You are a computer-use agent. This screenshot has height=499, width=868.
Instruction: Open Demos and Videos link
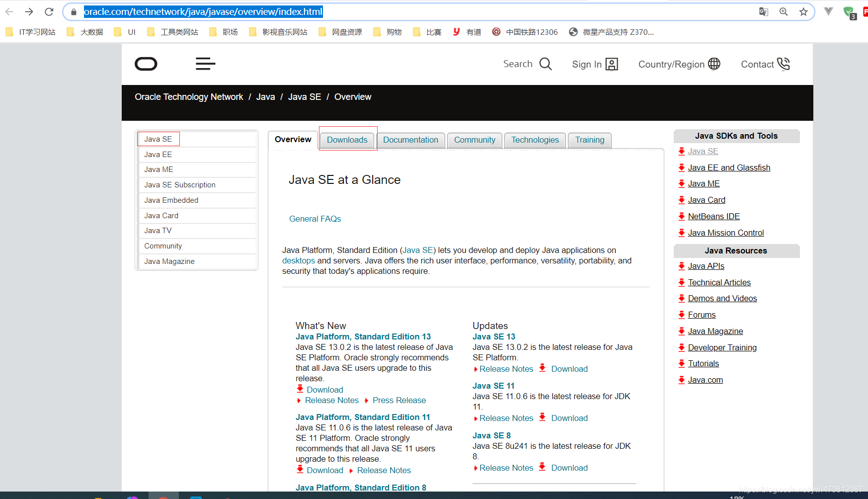[722, 298]
